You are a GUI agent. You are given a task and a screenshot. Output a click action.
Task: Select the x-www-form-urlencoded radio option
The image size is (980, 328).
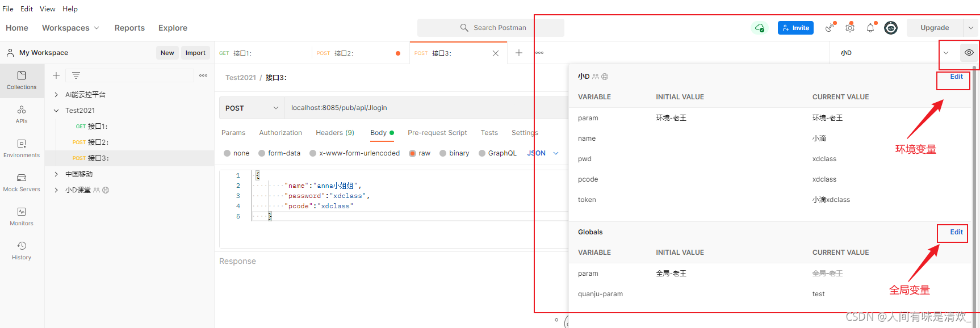point(313,153)
